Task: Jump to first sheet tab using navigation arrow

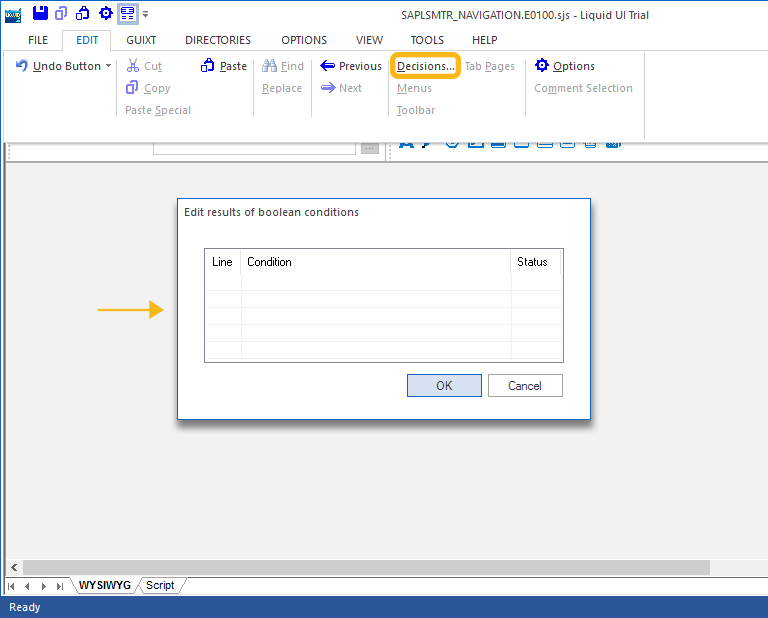Action: [x=12, y=586]
